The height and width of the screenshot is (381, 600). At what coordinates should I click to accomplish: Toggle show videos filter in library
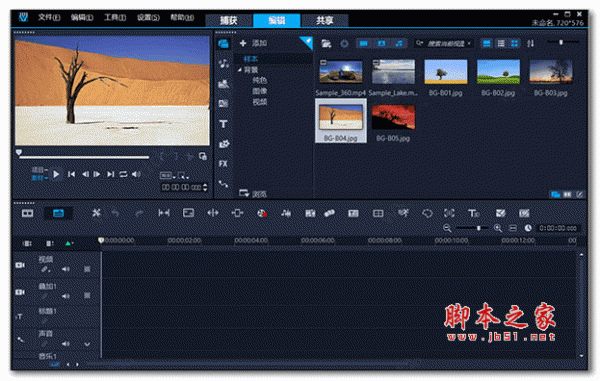364,44
